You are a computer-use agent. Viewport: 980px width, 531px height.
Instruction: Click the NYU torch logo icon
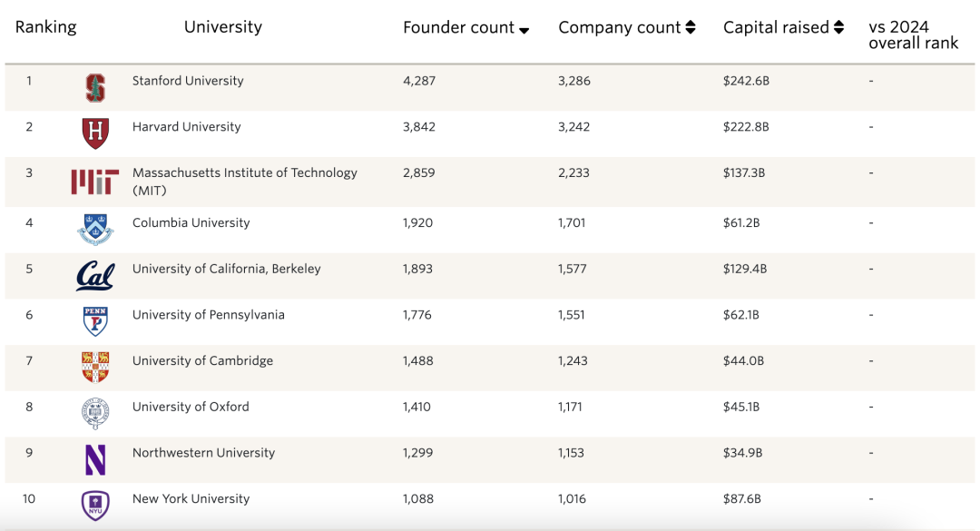[x=95, y=505]
